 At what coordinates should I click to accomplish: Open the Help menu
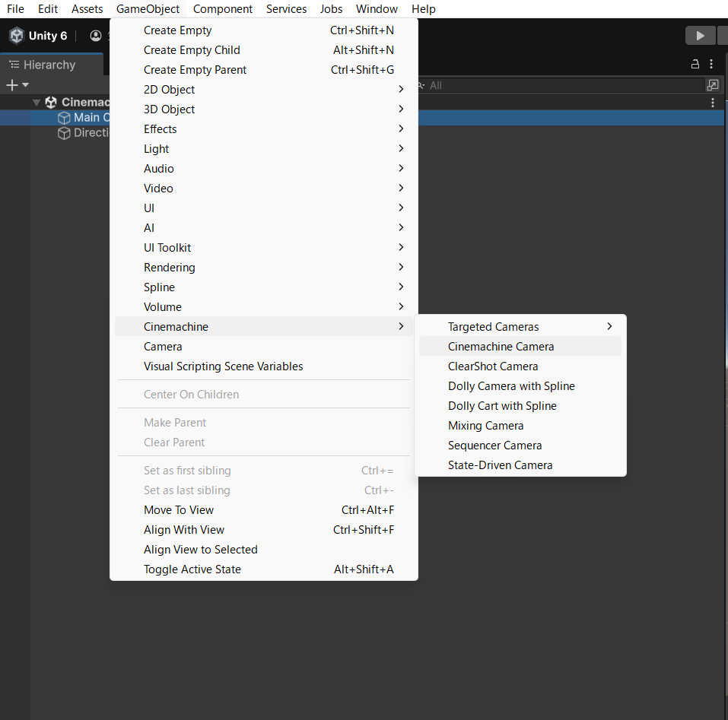pos(424,9)
